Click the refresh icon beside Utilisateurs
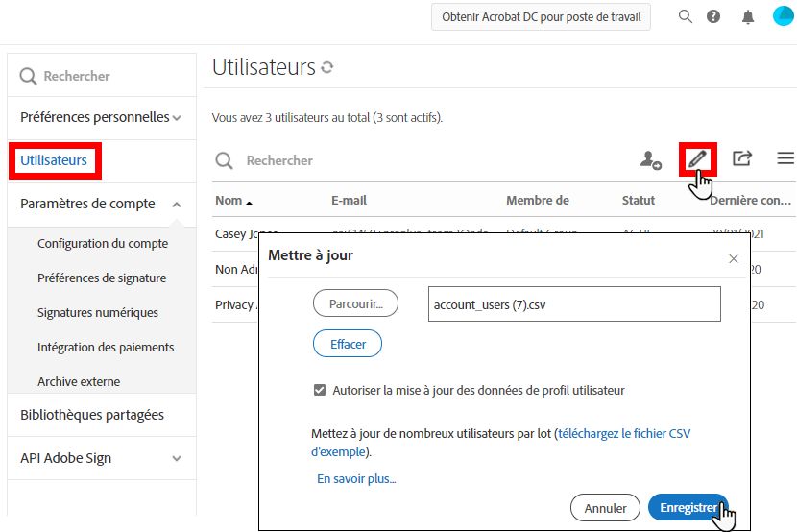 (x=327, y=68)
